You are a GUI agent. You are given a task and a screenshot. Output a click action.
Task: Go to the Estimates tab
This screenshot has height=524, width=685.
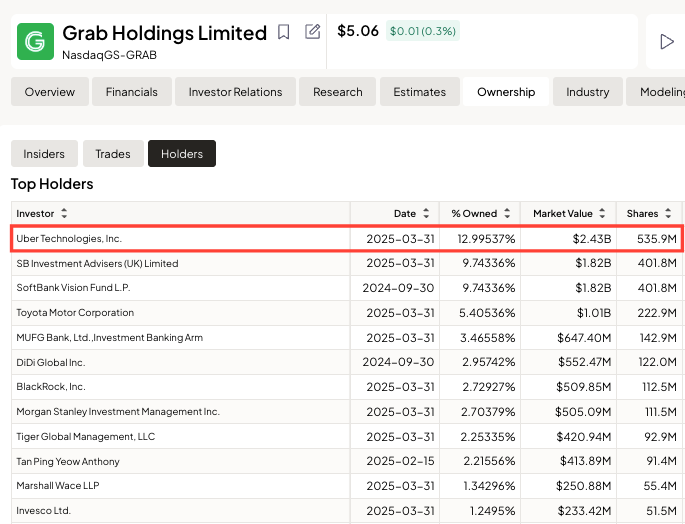point(419,92)
